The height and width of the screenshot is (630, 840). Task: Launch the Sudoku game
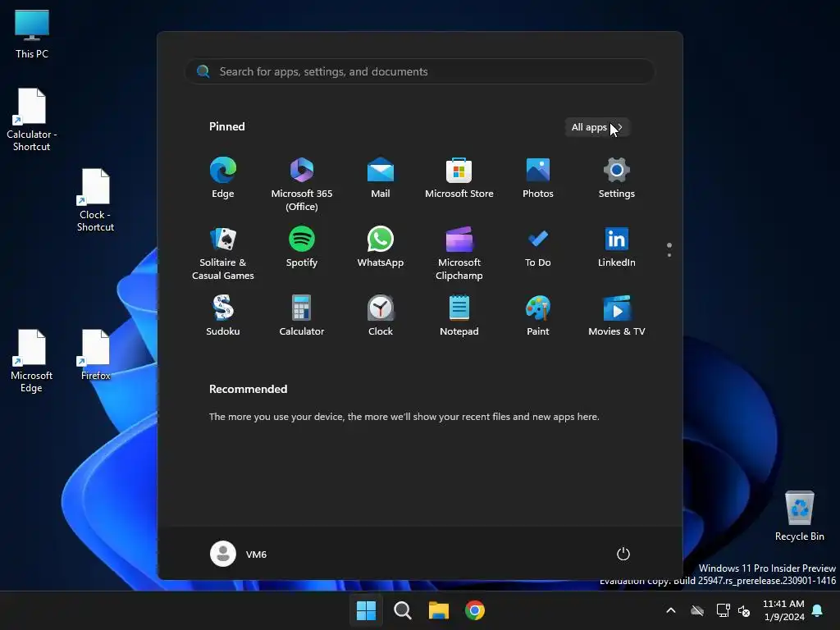click(x=223, y=316)
